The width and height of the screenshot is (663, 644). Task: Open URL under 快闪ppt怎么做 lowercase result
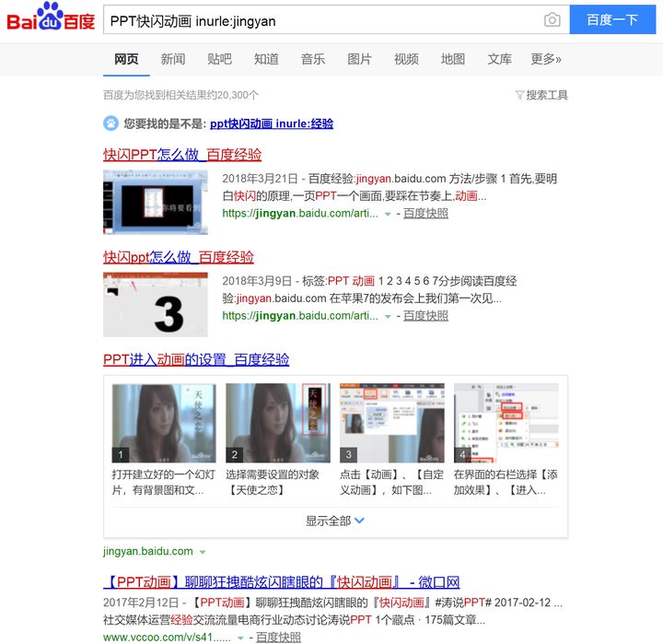tap(300, 316)
